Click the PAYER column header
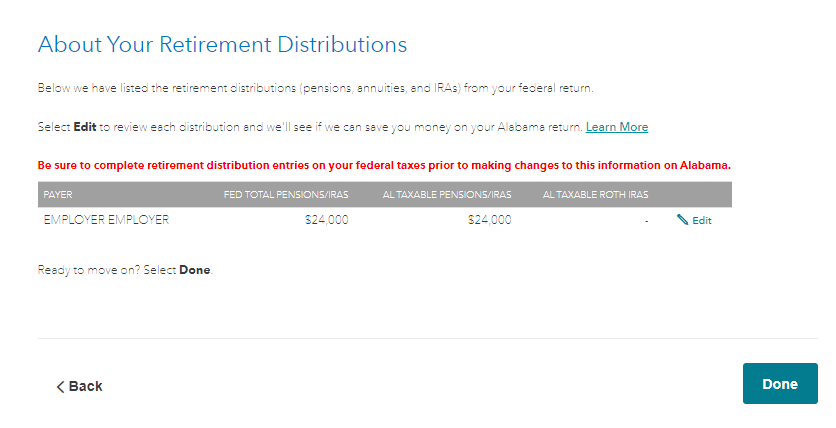 click(58, 194)
